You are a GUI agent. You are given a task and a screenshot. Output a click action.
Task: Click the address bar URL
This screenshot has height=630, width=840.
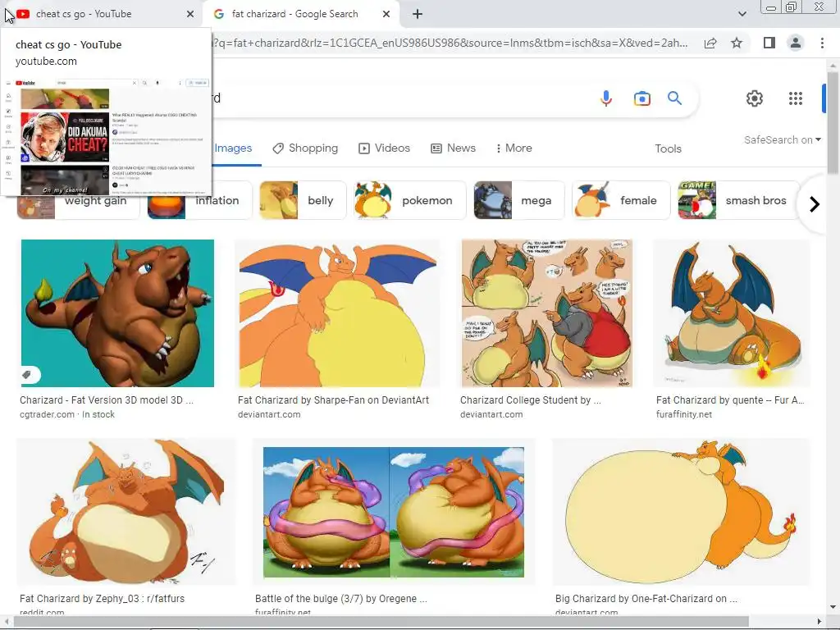[450, 43]
